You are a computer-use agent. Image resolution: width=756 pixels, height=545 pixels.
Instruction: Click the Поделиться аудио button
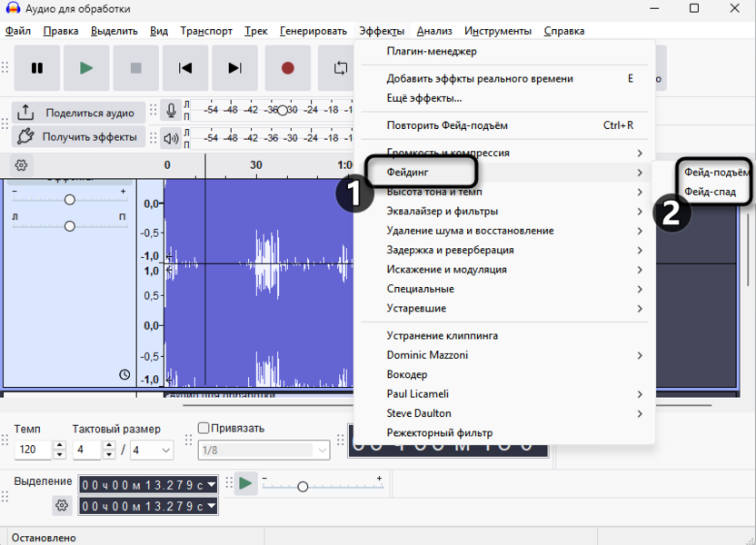coord(78,113)
